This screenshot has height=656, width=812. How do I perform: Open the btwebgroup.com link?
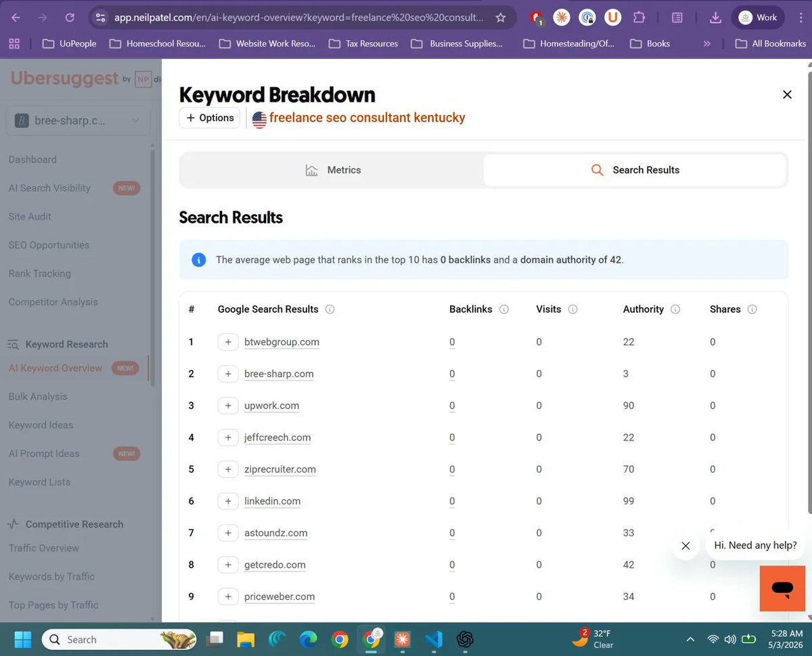pos(281,342)
